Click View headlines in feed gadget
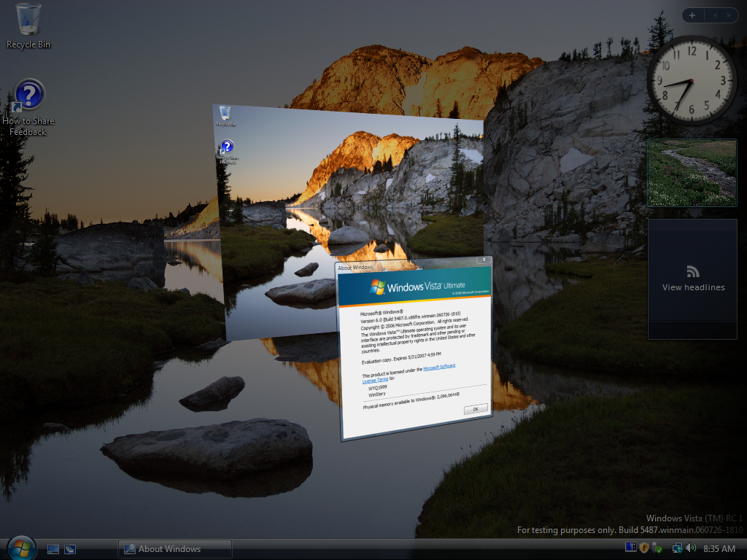The height and width of the screenshot is (560, 747). (693, 287)
